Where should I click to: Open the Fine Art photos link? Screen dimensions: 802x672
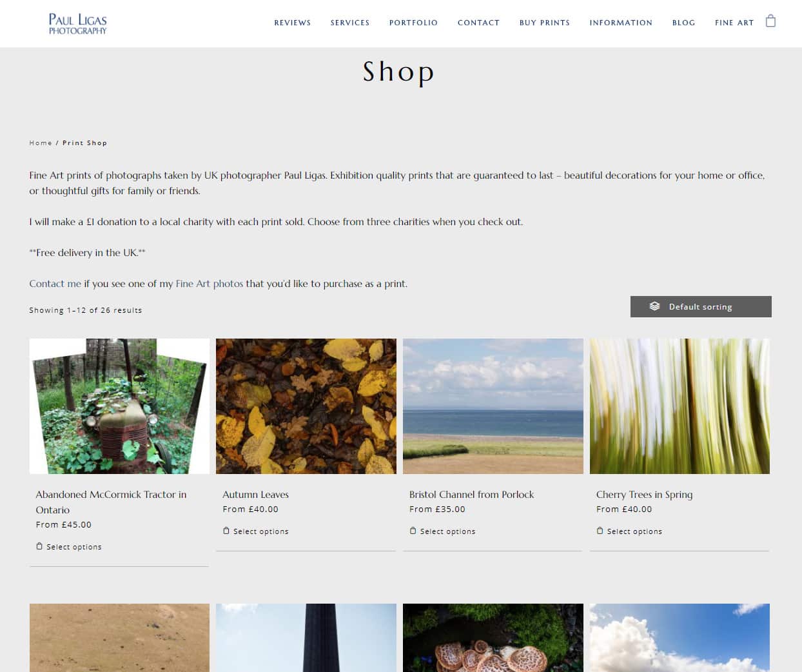[210, 284]
